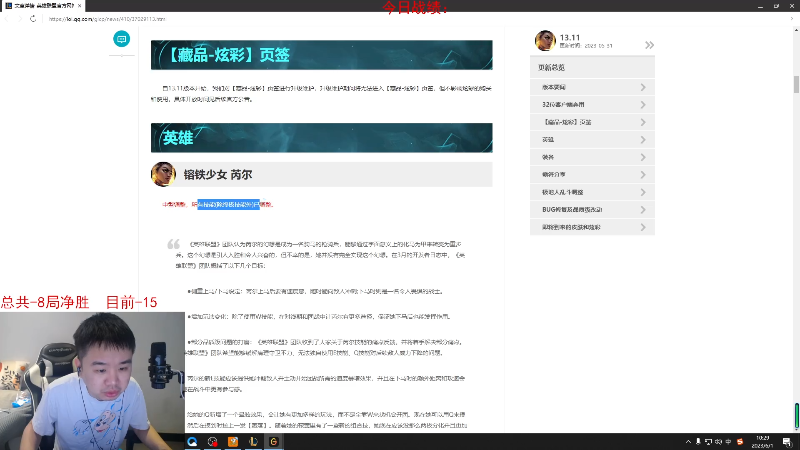The image size is (800, 450).
Task: Expand chevron on the 32位客户端 row
Action: click(x=643, y=105)
